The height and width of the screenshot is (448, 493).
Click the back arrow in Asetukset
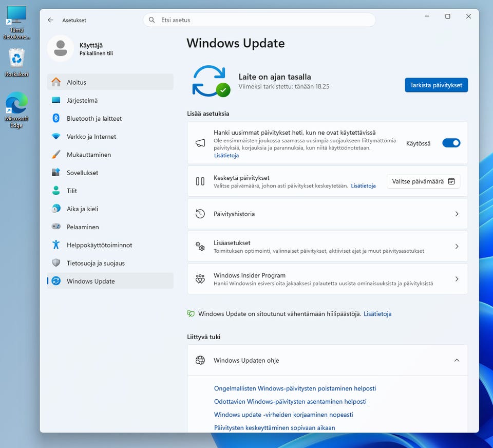pyautogui.click(x=50, y=20)
